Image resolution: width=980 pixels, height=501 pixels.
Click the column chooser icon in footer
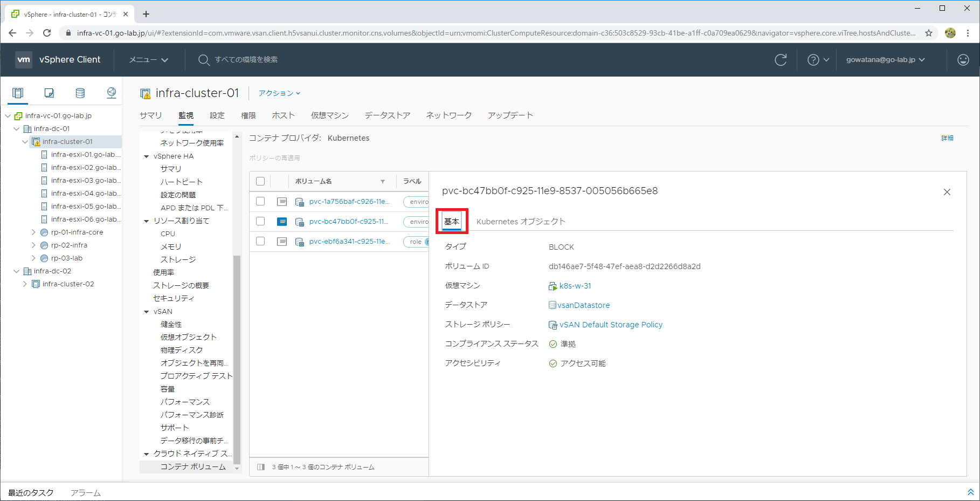pos(261,467)
